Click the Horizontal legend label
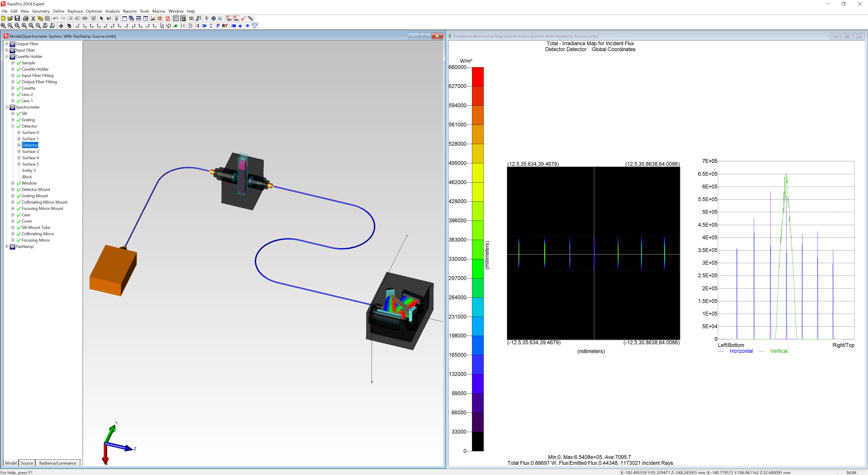Screen dimensions: 868x475 coord(741,351)
